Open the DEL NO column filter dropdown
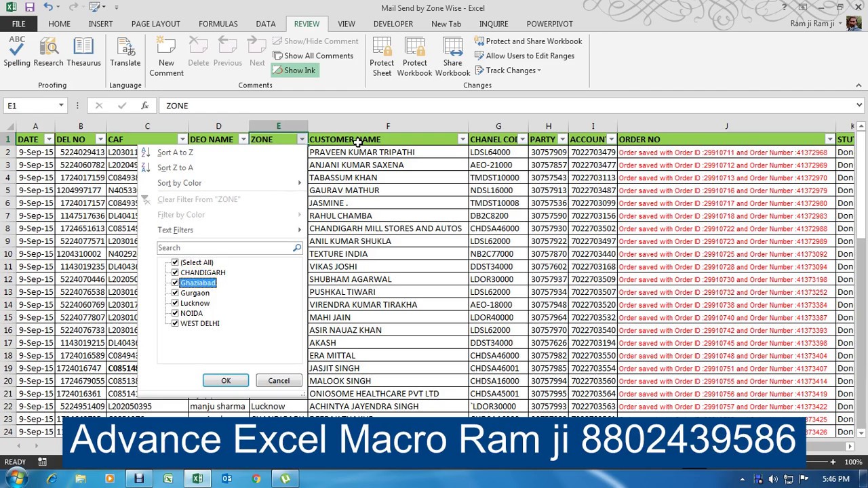Viewport: 868px width, 488px height. (100, 140)
